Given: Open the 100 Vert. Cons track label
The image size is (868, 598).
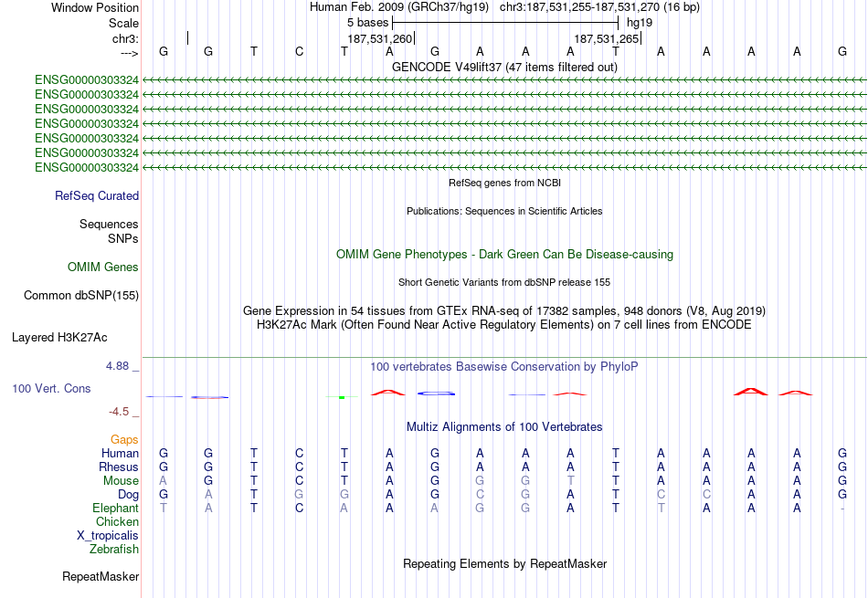Looking at the screenshot, I should click(51, 388).
